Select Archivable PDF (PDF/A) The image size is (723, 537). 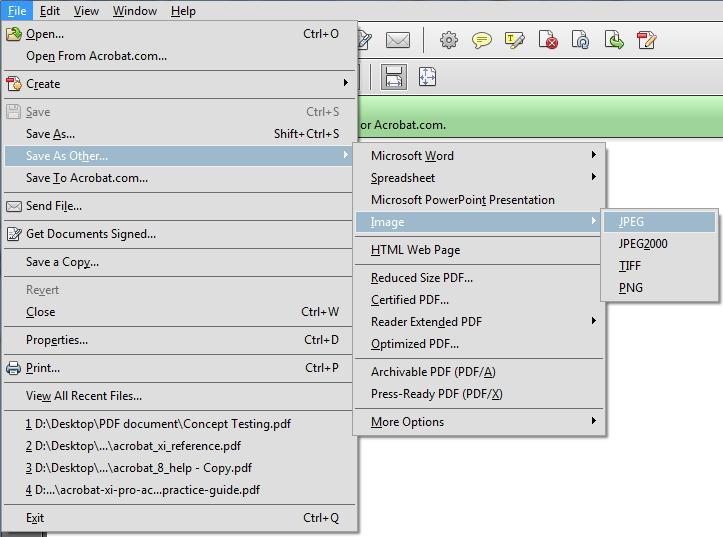480,372
